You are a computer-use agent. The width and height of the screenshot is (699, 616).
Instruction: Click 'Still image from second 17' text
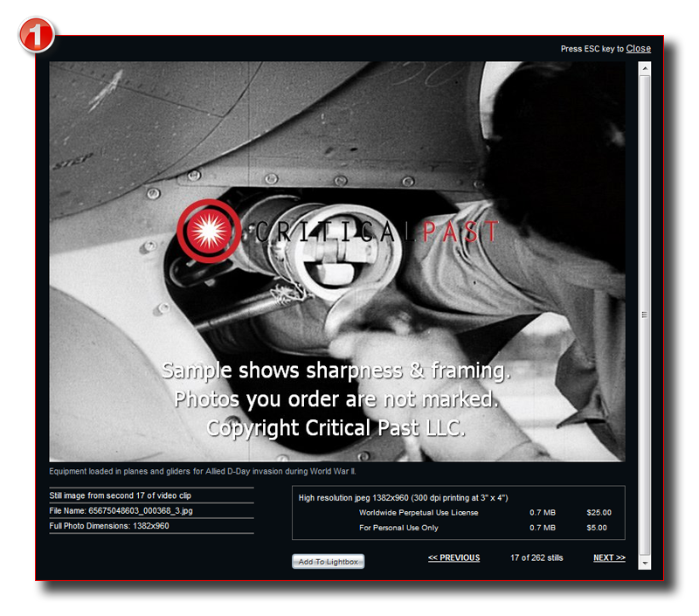tap(97, 495)
